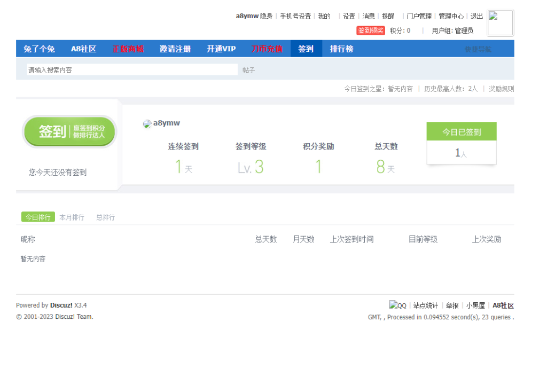The width and height of the screenshot is (547, 392).
Task: Expand 提醒 notifications menu
Action: (388, 16)
